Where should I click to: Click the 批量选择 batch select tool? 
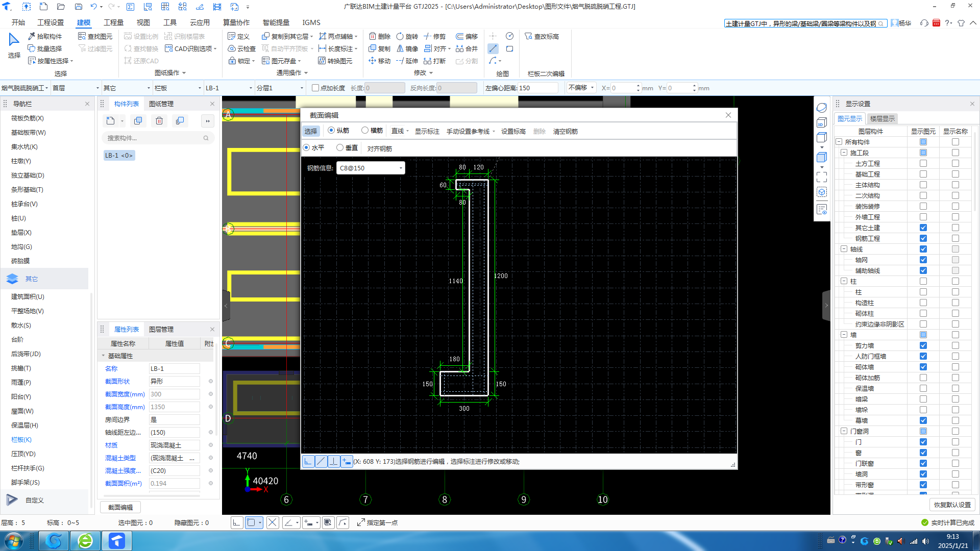point(45,48)
